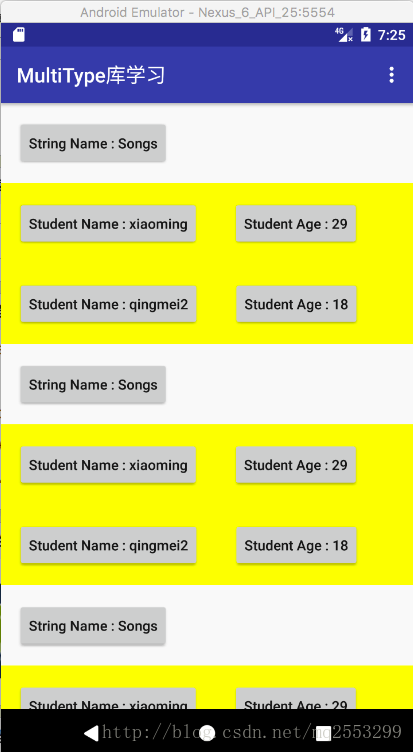Tap the recent apps square button
The image size is (413, 752).
(323, 733)
